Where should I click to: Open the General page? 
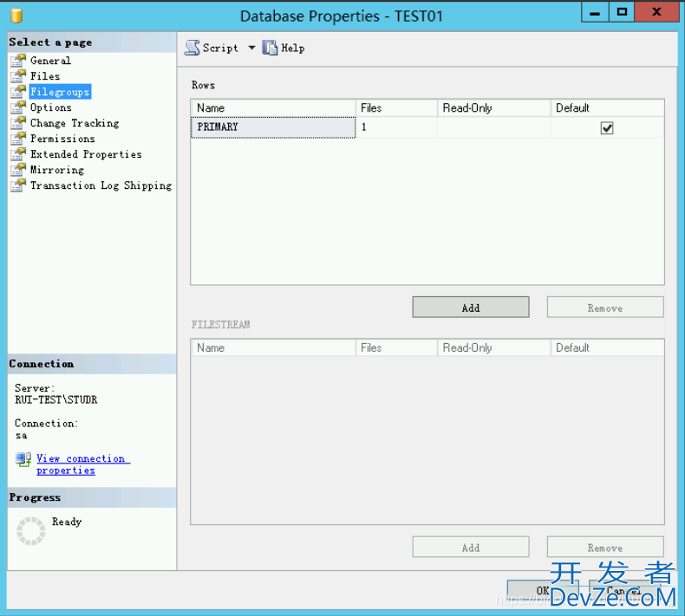tap(50, 61)
